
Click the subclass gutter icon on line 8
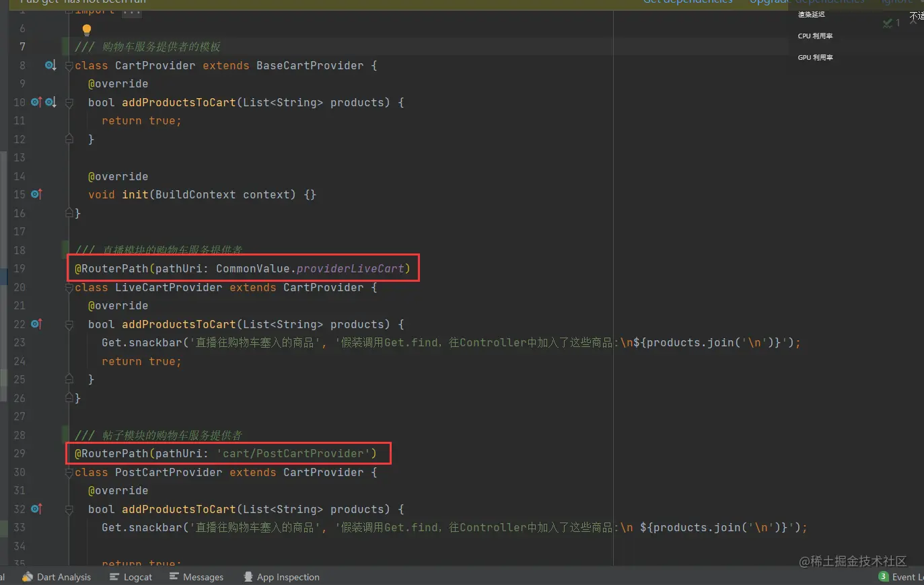click(50, 65)
